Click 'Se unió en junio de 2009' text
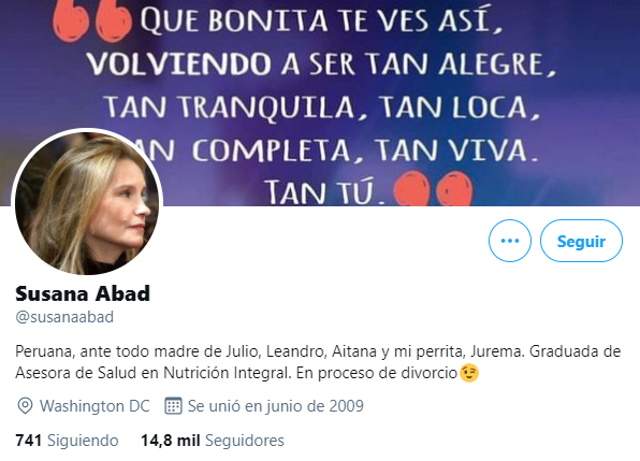 tap(276, 406)
